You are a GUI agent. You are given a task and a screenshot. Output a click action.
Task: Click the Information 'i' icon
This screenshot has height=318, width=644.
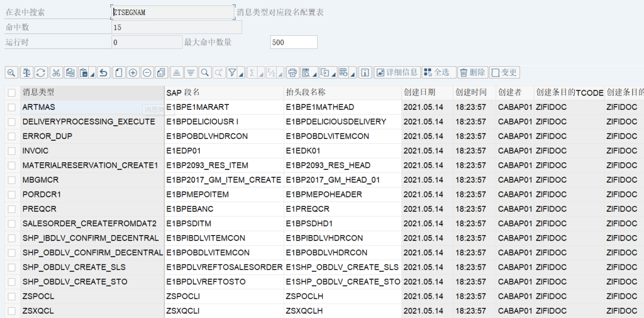(x=365, y=73)
